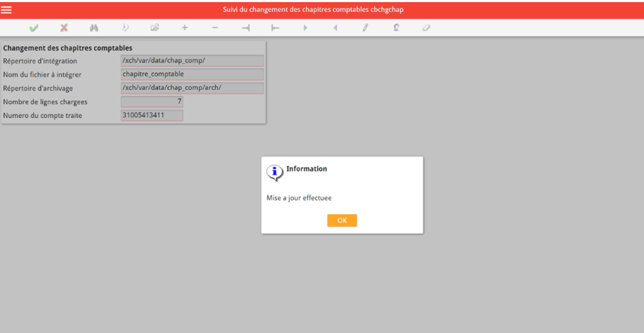Click the minus remove icon
This screenshot has height=333, width=644.
tap(215, 28)
